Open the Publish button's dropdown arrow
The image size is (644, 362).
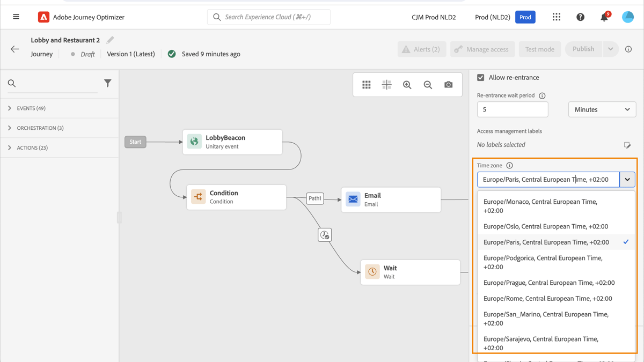click(x=611, y=49)
